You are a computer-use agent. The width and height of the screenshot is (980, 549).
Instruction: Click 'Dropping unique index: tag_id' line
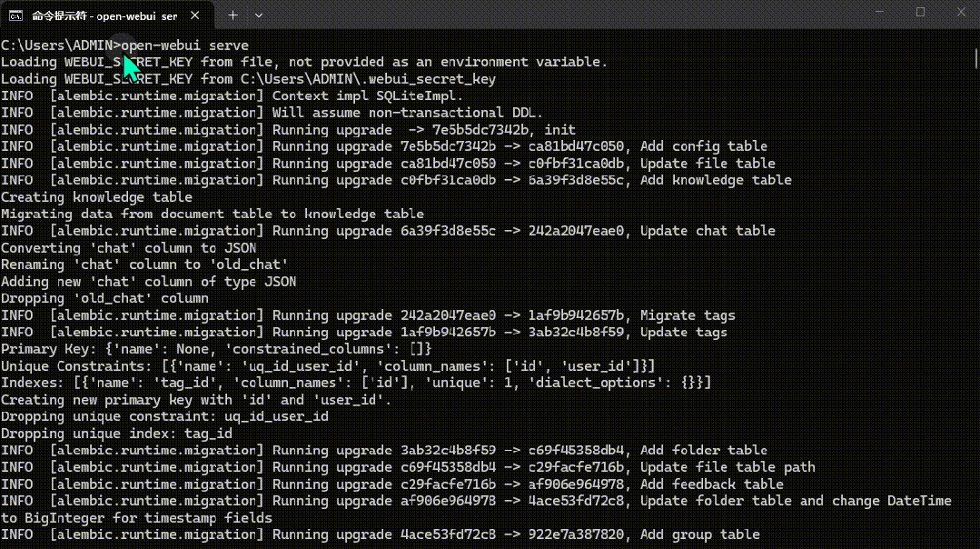(x=116, y=434)
